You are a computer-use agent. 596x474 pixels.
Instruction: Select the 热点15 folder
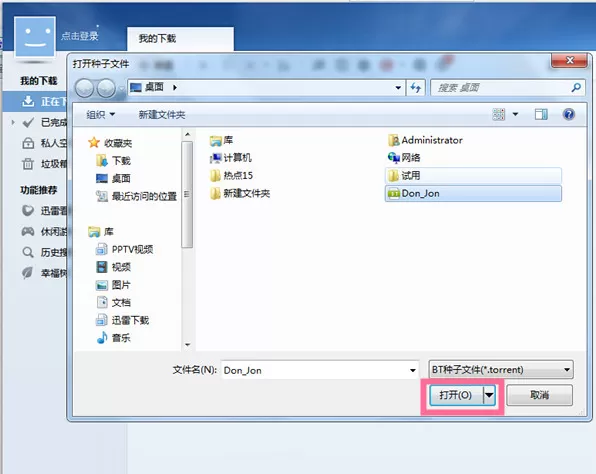[x=231, y=176]
